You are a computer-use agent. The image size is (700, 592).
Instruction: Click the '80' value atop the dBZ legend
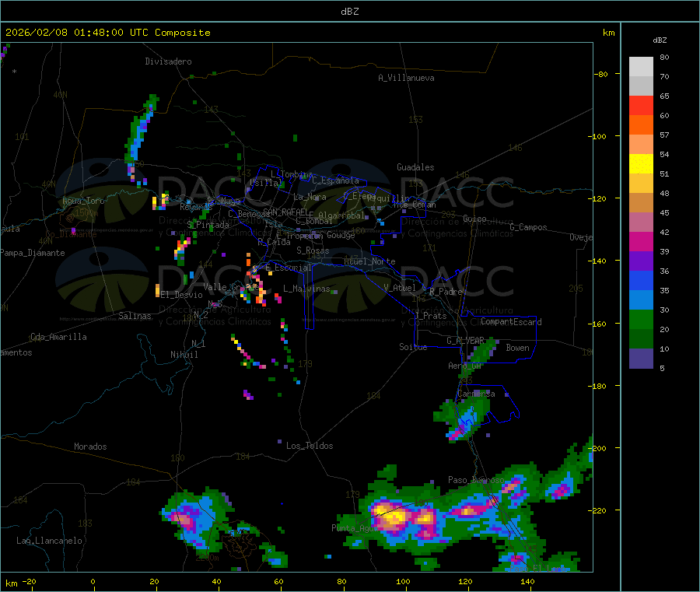[x=664, y=57]
